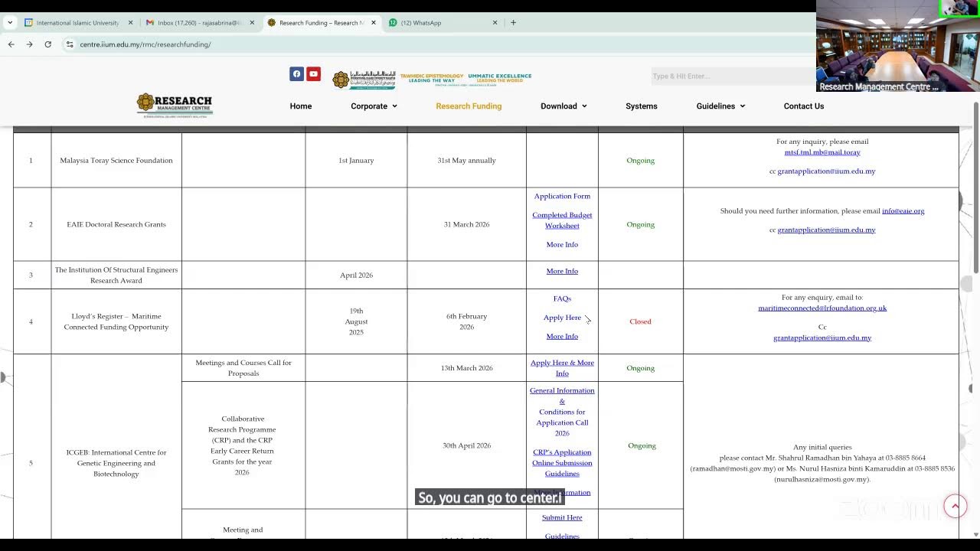Screen dimensions: 980x551
Task: Reload the page with refresh icon
Action: click(x=47, y=44)
